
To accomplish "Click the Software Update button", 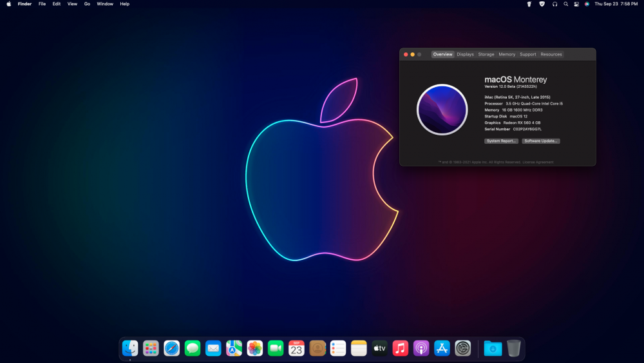I will [541, 141].
